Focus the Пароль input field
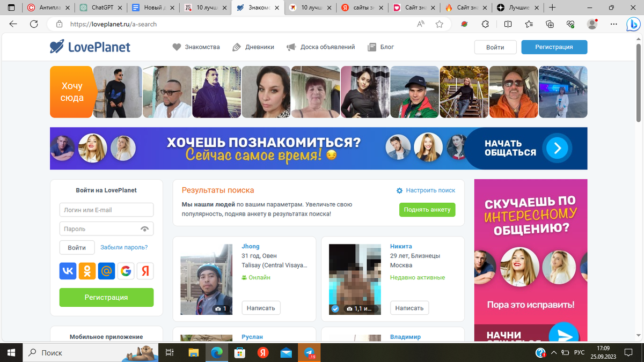Image resolution: width=644 pixels, height=362 pixels. (x=106, y=229)
